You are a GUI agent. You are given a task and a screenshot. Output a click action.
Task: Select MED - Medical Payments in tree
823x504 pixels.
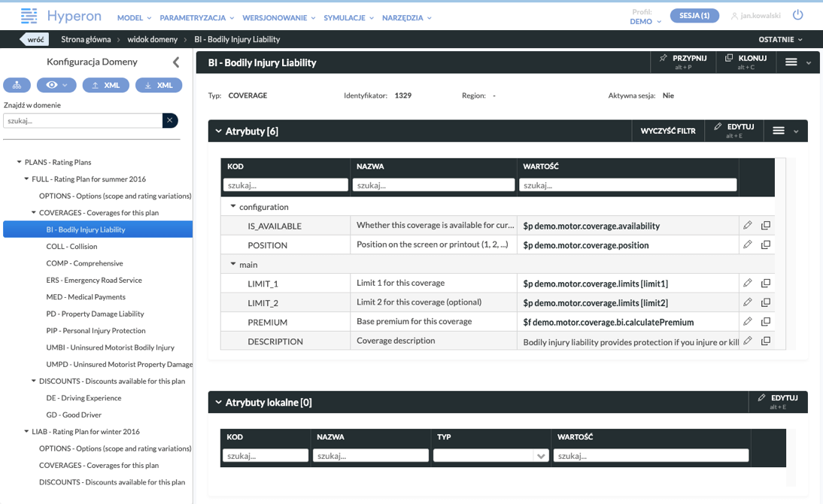[86, 296]
